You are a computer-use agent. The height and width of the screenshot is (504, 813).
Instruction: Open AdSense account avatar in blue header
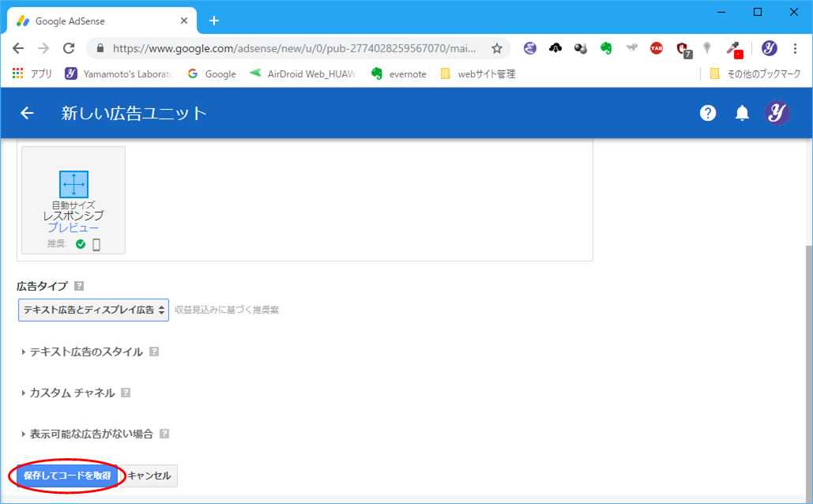pos(777,113)
